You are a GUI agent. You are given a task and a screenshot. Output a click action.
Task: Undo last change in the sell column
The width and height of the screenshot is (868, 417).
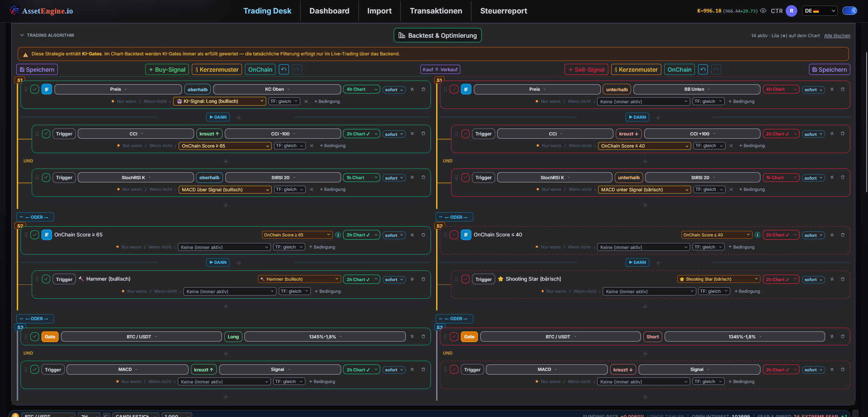[703, 69]
